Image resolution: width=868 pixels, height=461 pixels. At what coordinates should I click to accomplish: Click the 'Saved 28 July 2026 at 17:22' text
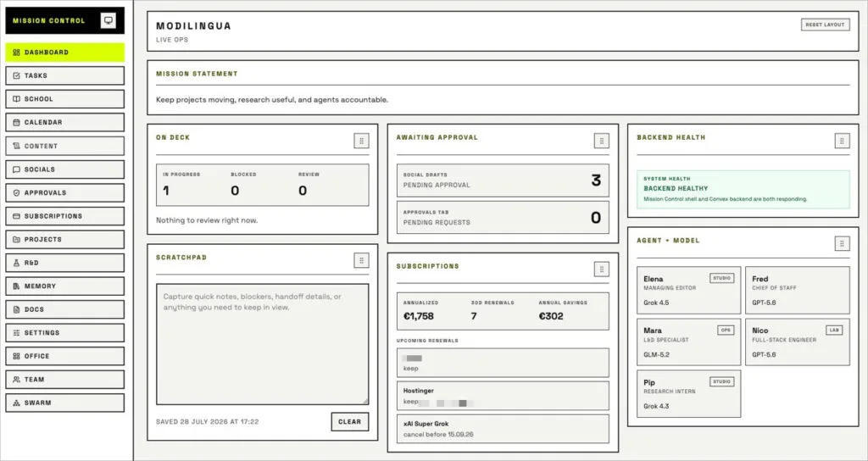click(x=208, y=422)
